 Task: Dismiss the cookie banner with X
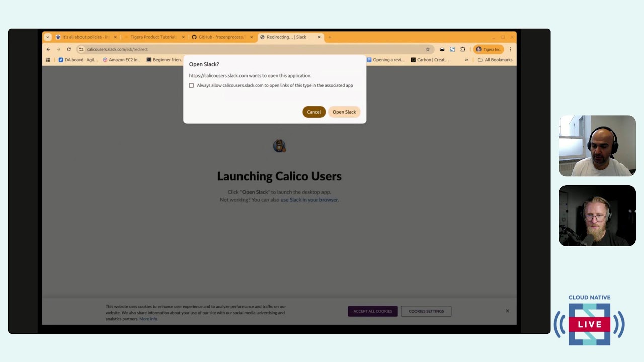click(507, 311)
